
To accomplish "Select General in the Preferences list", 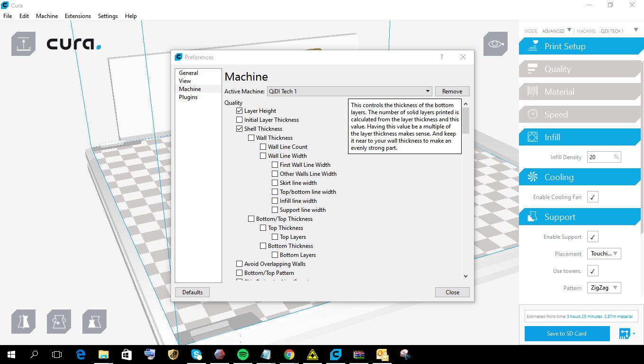I will (188, 73).
